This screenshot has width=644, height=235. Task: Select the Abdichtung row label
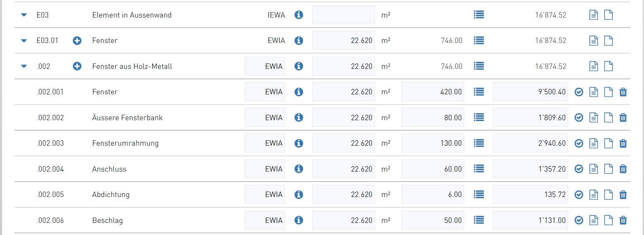(x=111, y=195)
